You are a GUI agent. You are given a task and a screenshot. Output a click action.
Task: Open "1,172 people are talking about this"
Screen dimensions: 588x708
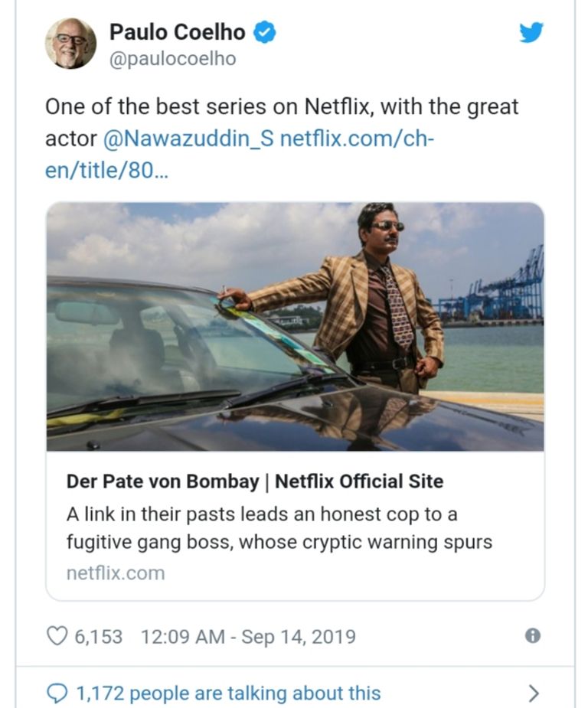[x=227, y=693]
